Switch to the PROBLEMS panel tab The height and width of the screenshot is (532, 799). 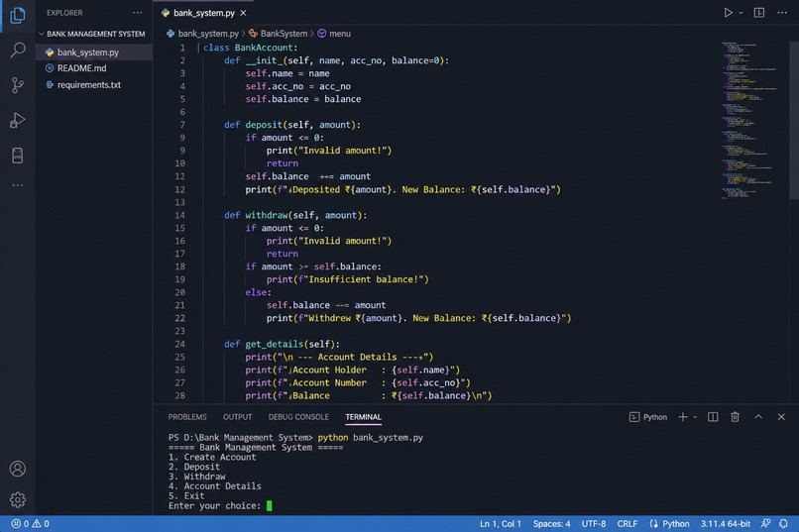pyautogui.click(x=187, y=417)
